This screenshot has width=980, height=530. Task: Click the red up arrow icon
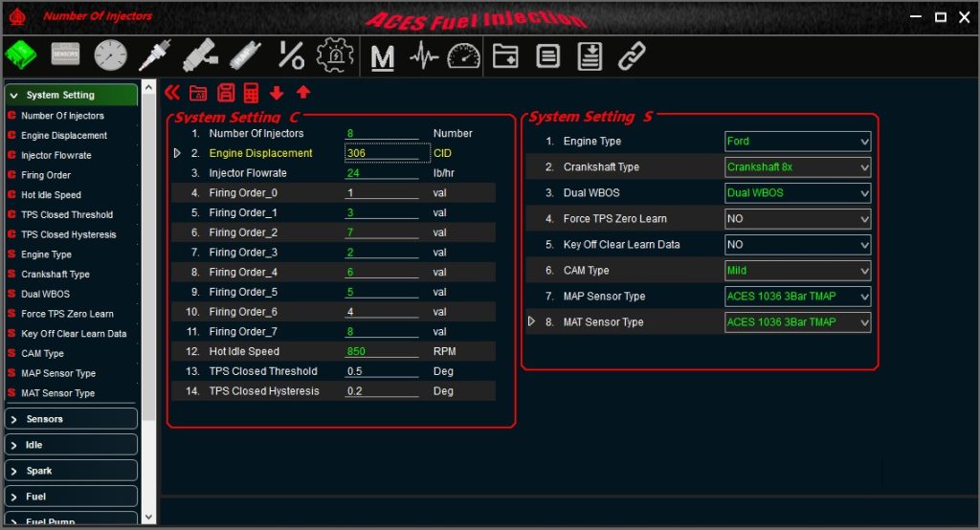point(303,93)
